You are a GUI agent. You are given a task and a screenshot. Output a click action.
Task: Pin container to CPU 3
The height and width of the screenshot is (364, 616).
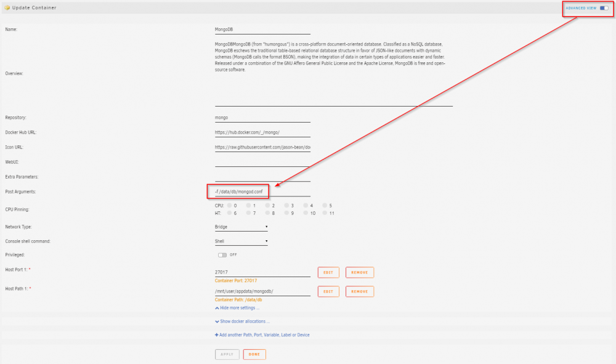point(286,205)
